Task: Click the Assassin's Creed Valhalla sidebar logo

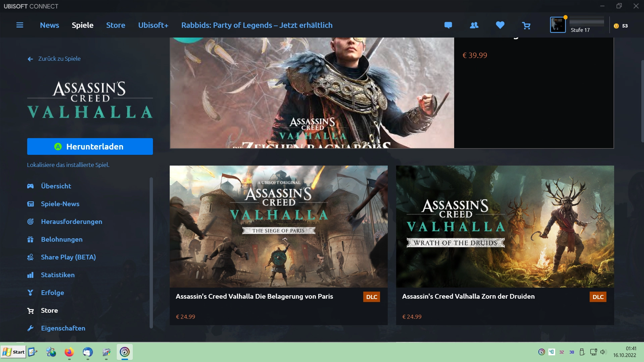Action: (90, 100)
